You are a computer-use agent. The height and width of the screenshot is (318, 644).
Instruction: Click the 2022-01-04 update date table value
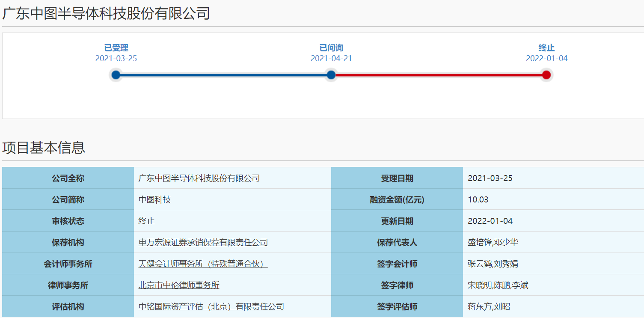(x=490, y=221)
